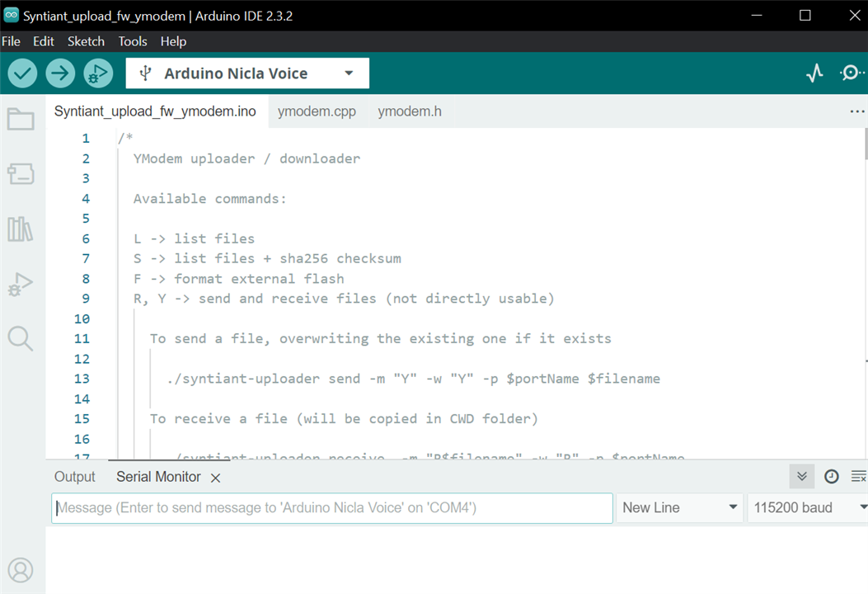The image size is (868, 594).
Task: Click the Upload arrow button
Action: pyautogui.click(x=60, y=73)
